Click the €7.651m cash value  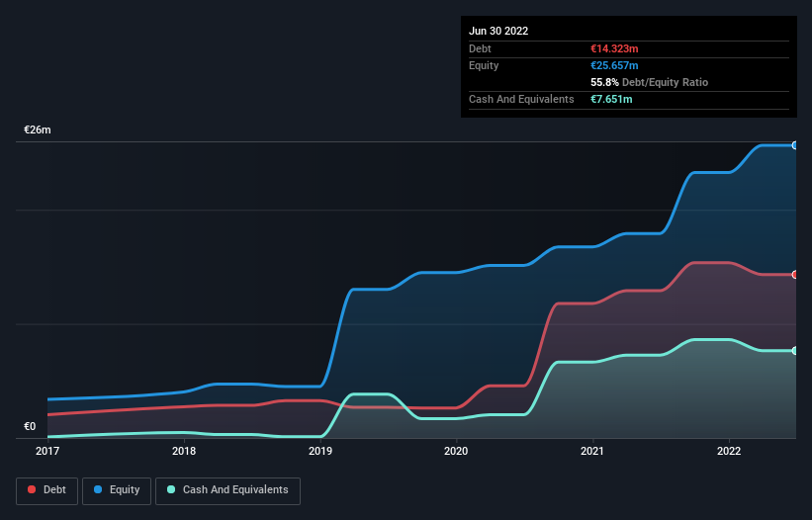pyautogui.click(x=611, y=99)
